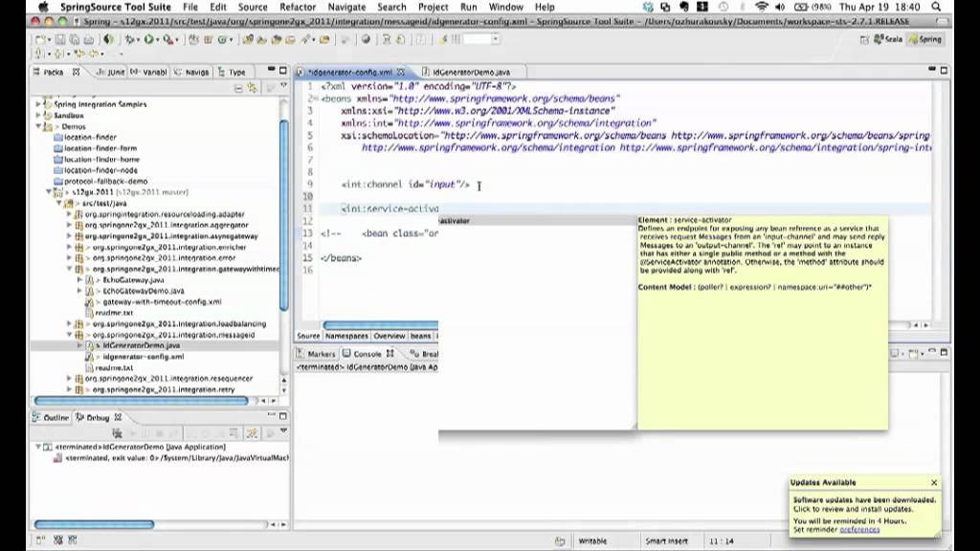
Task: Open the Project menu
Action: (433, 7)
